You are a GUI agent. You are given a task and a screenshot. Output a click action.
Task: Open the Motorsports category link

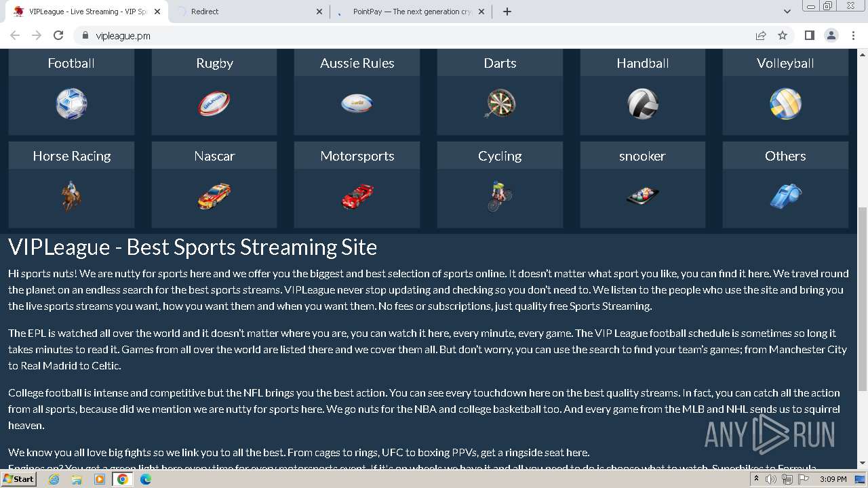click(357, 156)
